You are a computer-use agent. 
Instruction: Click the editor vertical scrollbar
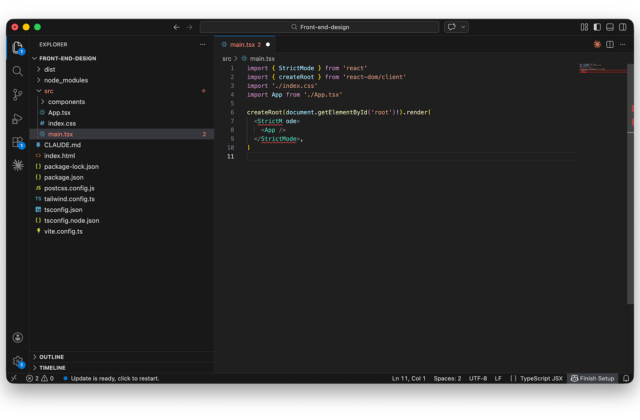(630, 184)
